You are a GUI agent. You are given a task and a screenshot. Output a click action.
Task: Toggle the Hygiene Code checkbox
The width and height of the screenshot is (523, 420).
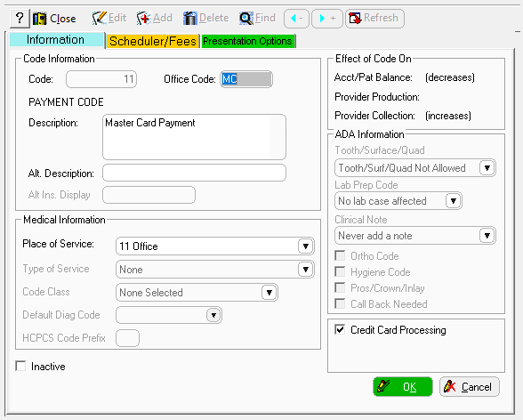tap(340, 272)
